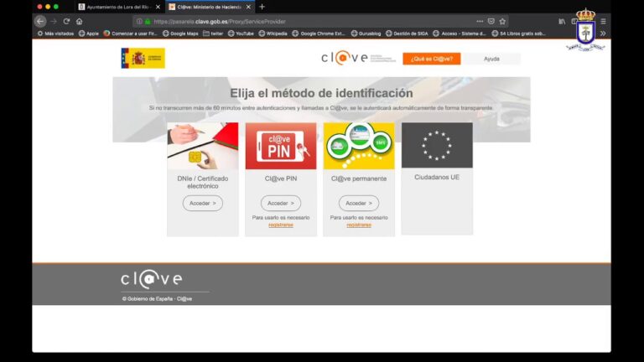This screenshot has height=362, width=644.
Task: Click the Gobierno de España logo
Action: [x=143, y=58]
